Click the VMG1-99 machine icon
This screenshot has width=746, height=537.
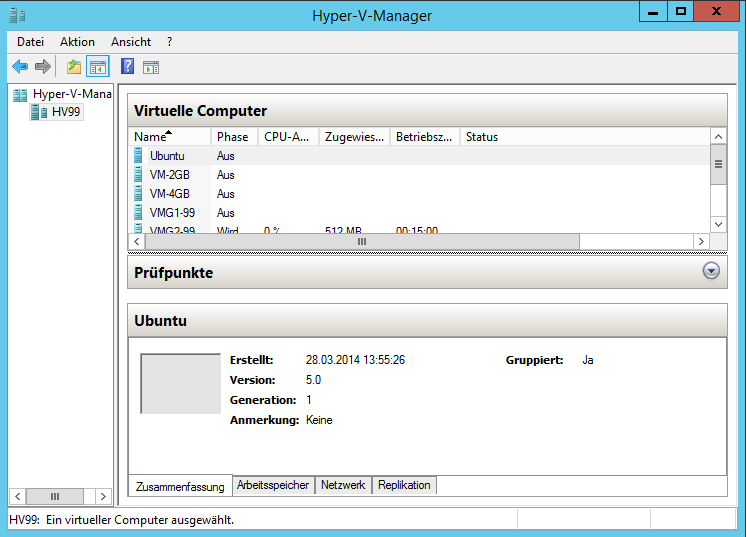coord(138,213)
